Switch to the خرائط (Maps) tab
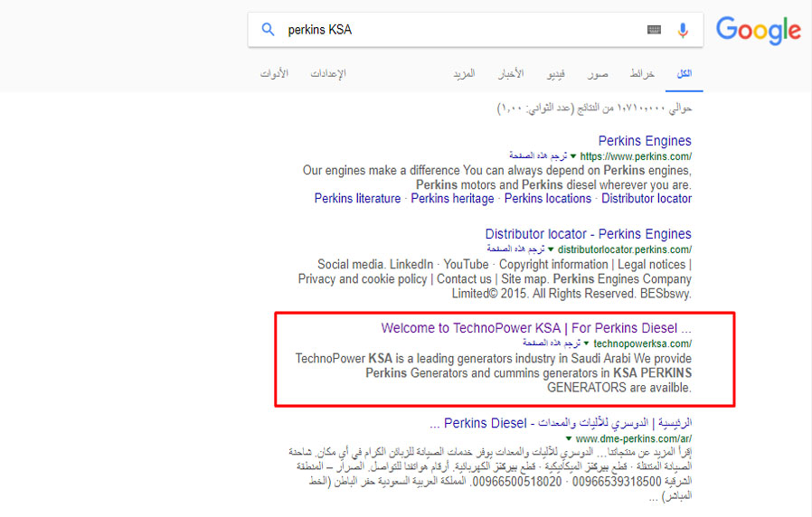 pyautogui.click(x=642, y=73)
